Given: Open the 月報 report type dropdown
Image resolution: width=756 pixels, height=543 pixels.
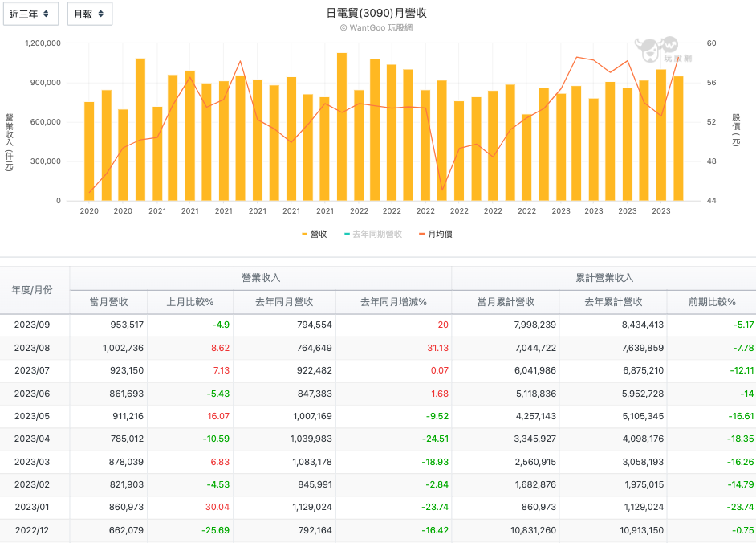Looking at the screenshot, I should tap(89, 14).
